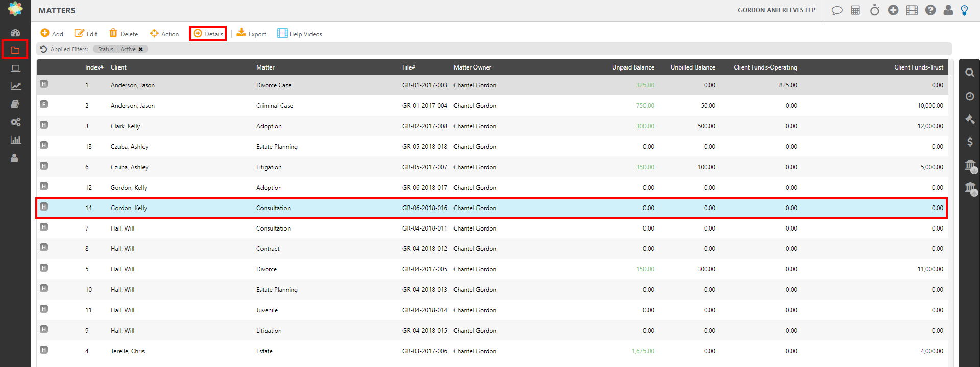This screenshot has height=367, width=980.
Task: Click the Edit button
Action: [86, 34]
